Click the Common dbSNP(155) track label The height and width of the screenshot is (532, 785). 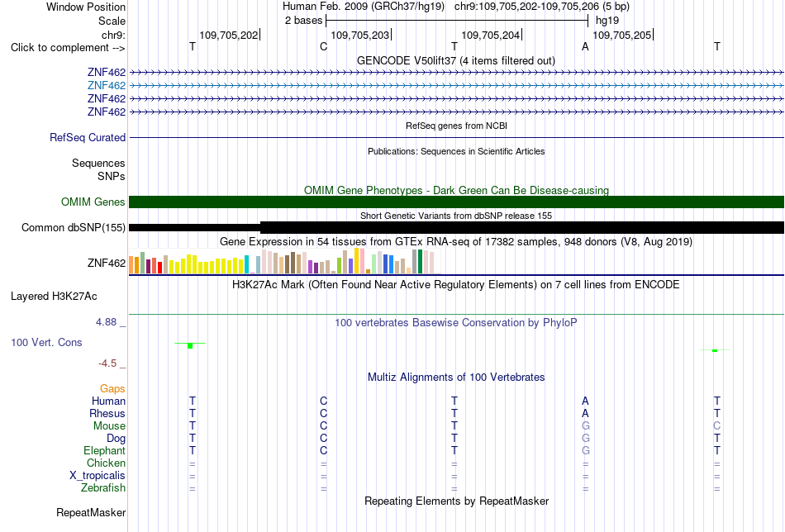[73, 228]
